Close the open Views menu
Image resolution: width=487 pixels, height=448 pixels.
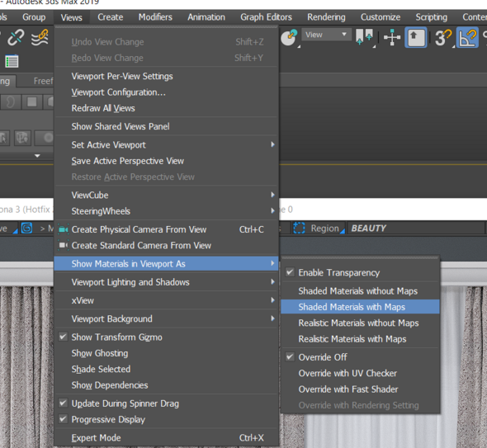[x=72, y=17]
